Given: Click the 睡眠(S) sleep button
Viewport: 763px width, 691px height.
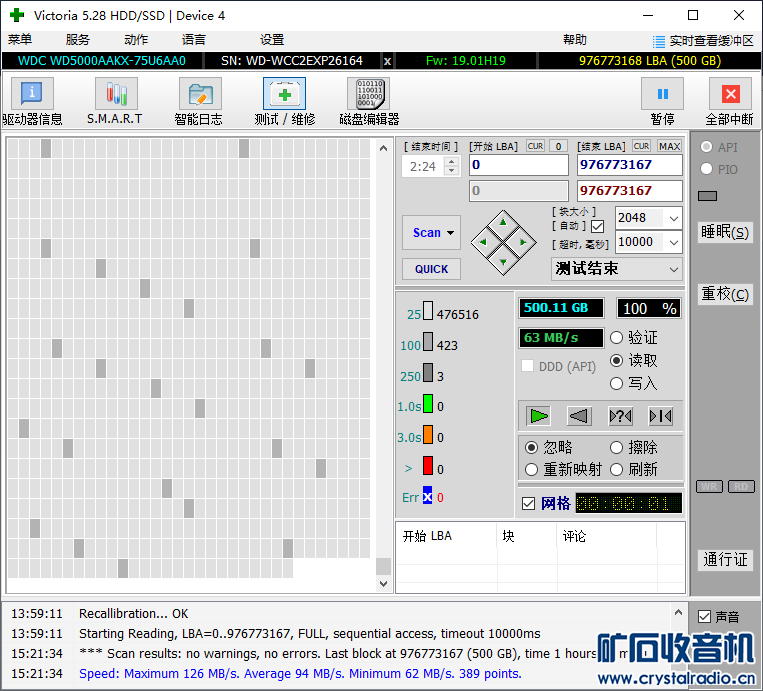Looking at the screenshot, I should [x=725, y=232].
